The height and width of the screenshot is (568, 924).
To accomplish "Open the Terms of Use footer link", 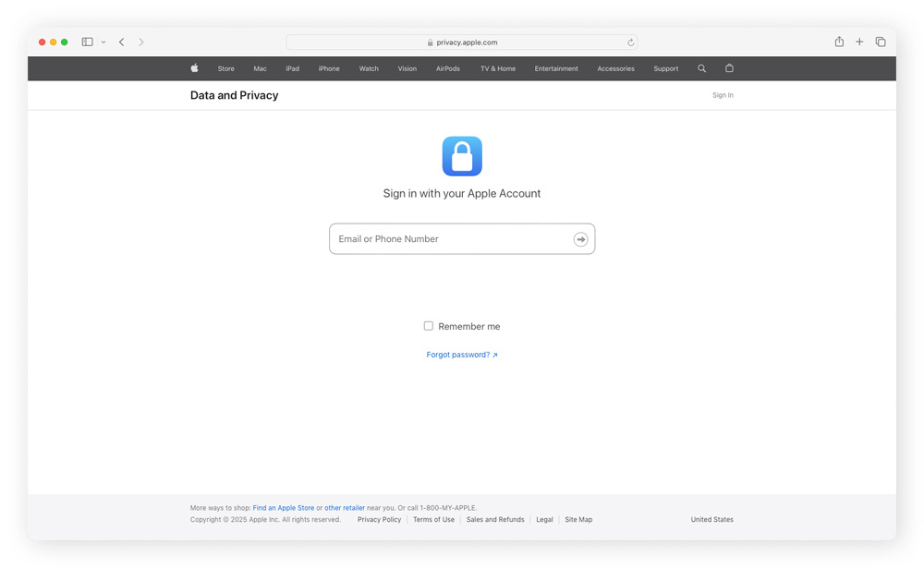I will click(x=433, y=520).
